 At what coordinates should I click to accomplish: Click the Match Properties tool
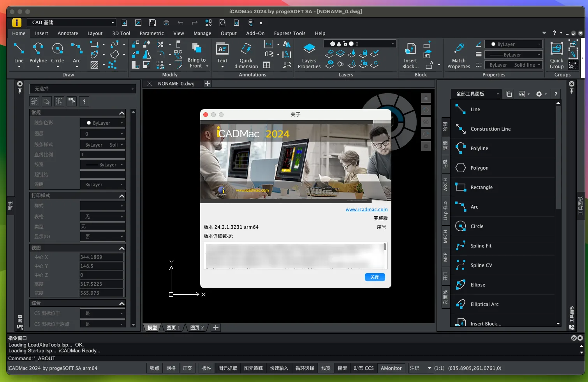(x=459, y=55)
